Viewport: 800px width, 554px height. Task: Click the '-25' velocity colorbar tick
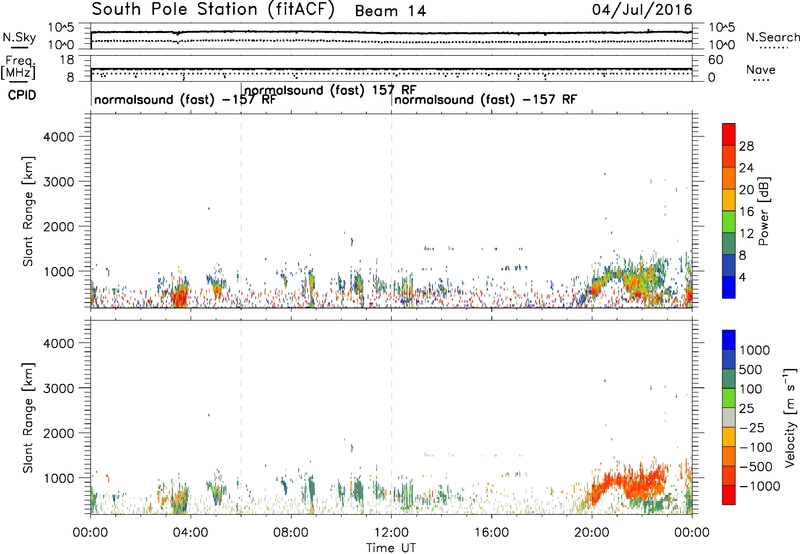[752, 427]
